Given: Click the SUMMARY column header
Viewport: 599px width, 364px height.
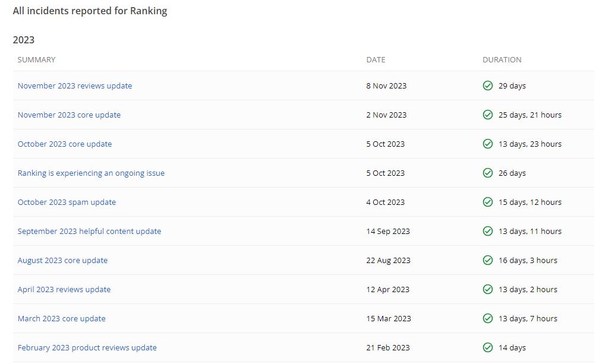Looking at the screenshot, I should click(36, 59).
